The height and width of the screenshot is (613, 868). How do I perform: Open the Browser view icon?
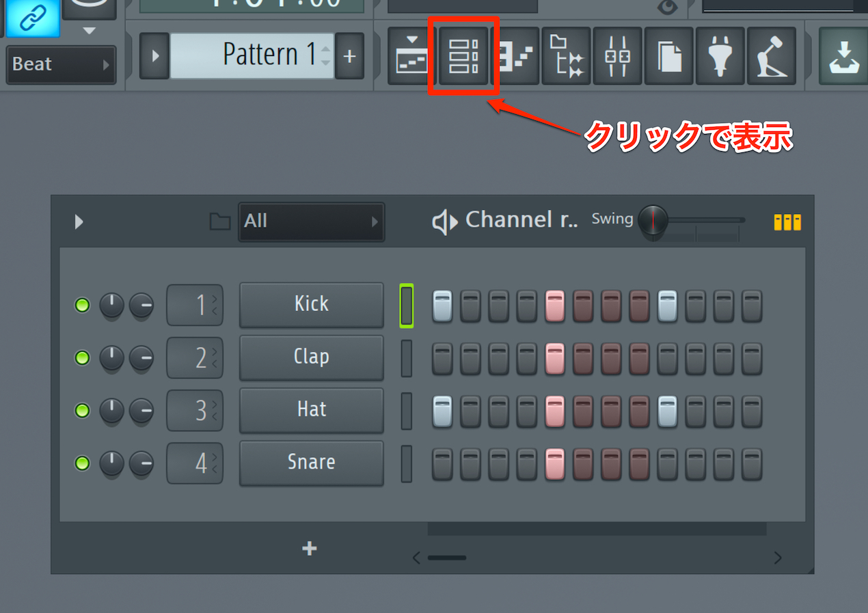click(567, 56)
